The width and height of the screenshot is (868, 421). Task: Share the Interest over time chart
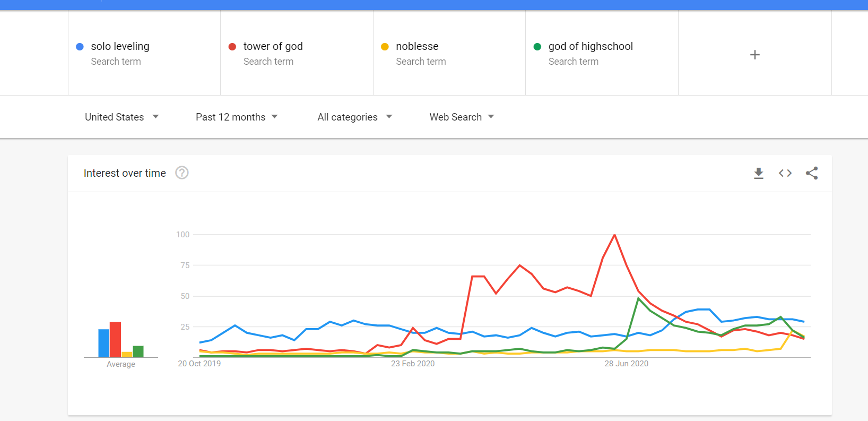click(812, 173)
